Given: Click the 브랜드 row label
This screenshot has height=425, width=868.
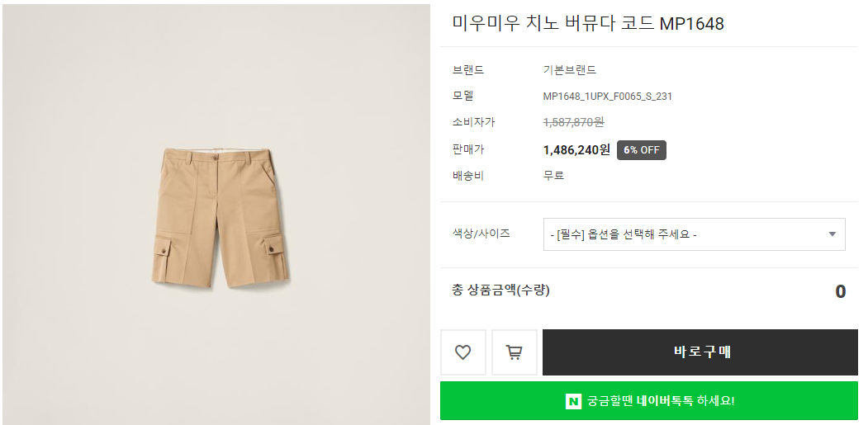Looking at the screenshot, I should pos(468,70).
